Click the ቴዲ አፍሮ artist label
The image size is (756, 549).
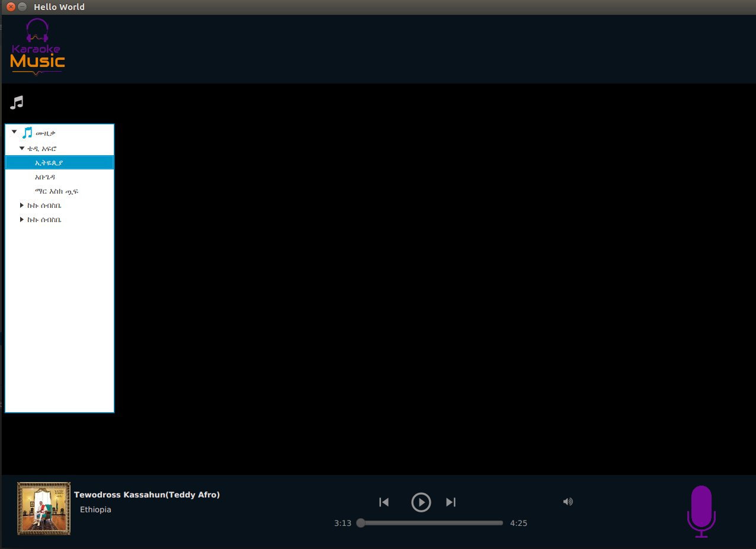click(x=41, y=149)
